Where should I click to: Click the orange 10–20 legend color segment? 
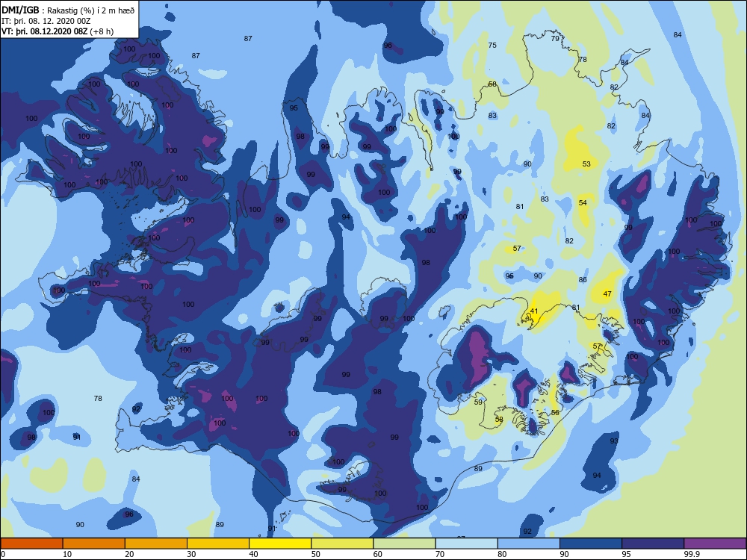click(x=94, y=544)
